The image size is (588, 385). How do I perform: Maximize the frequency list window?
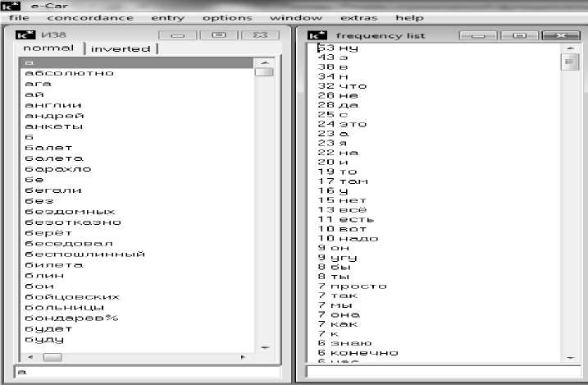(518, 35)
